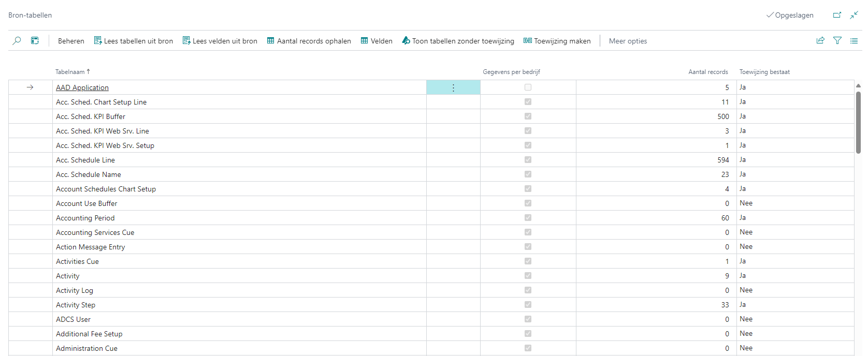Screen dimensions: 868x356
Task: Open three-dot row menu for AAD Application
Action: click(x=453, y=88)
